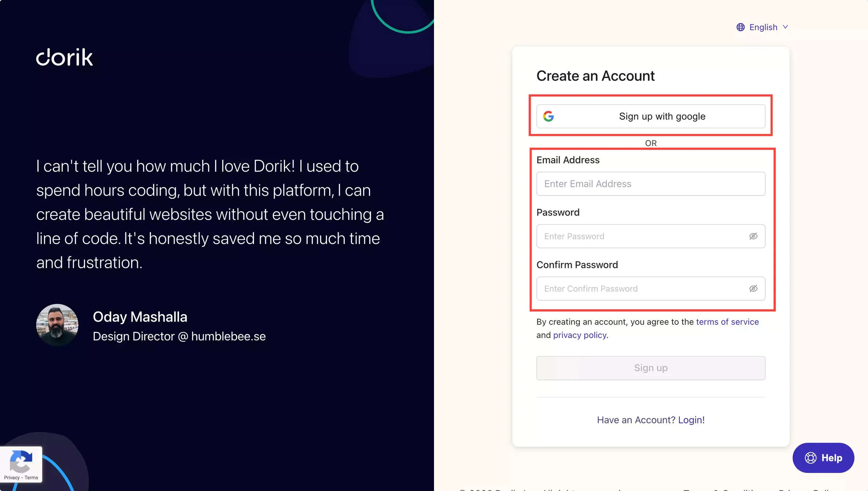Toggle password visibility in Confirm Password
The height and width of the screenshot is (491, 868).
click(x=754, y=289)
